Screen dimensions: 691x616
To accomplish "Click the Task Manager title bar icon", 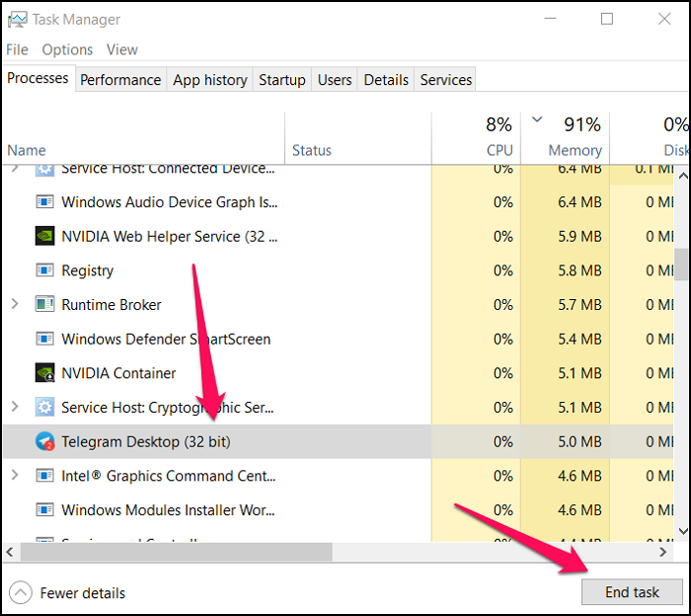I will coord(17,20).
